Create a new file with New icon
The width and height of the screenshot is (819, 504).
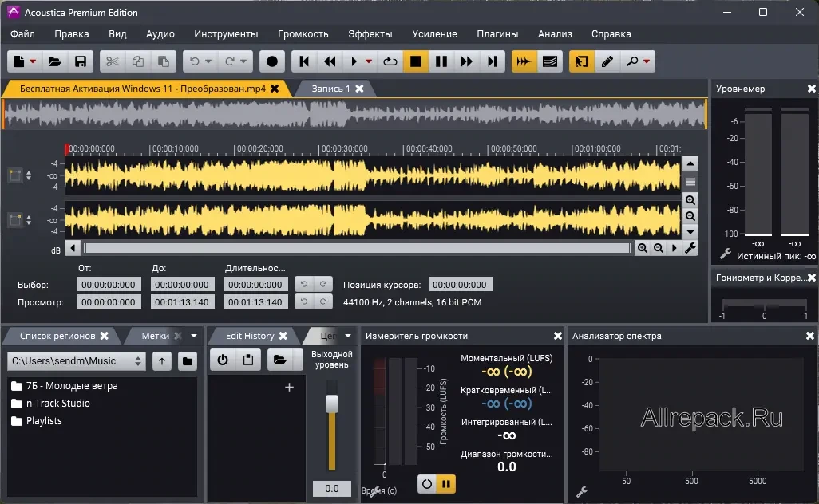tap(19, 61)
